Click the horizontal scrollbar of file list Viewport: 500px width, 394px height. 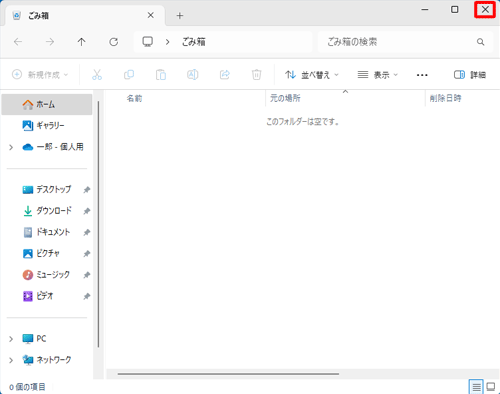click(x=228, y=374)
